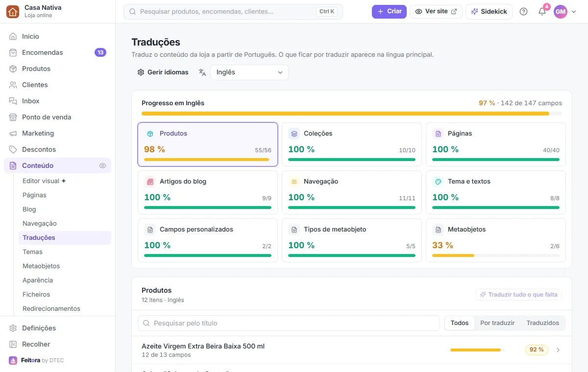Click the search magnifier icon in top bar

(x=132, y=12)
